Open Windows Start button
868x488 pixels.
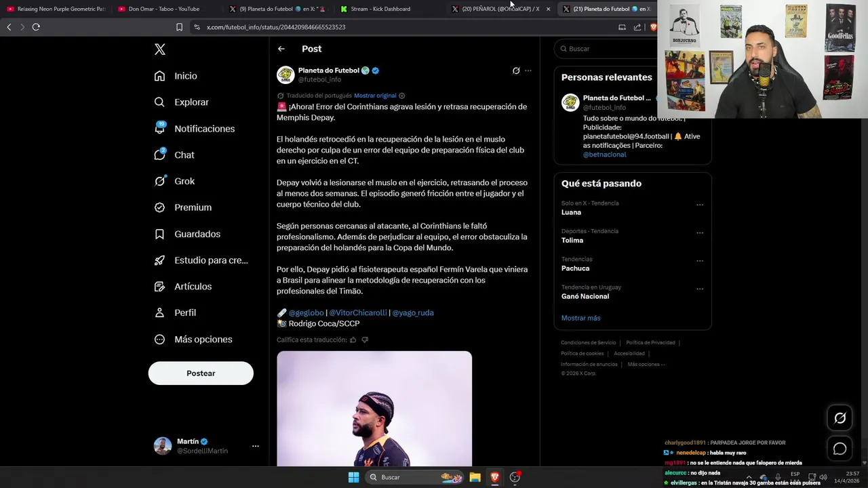(353, 477)
